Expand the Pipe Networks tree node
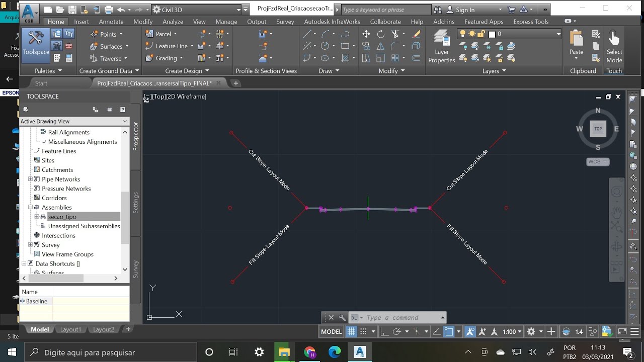Screen dimensions: 644x362 [30, 179]
